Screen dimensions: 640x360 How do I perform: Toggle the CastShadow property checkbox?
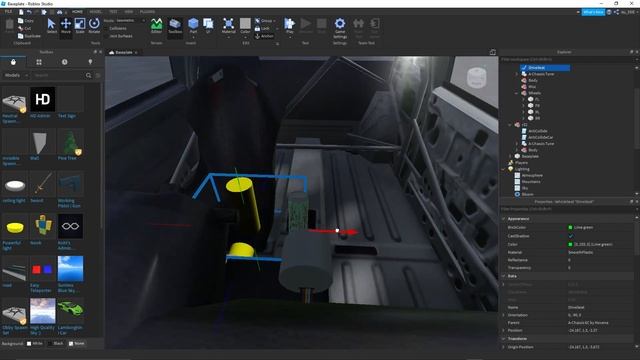coord(570,236)
